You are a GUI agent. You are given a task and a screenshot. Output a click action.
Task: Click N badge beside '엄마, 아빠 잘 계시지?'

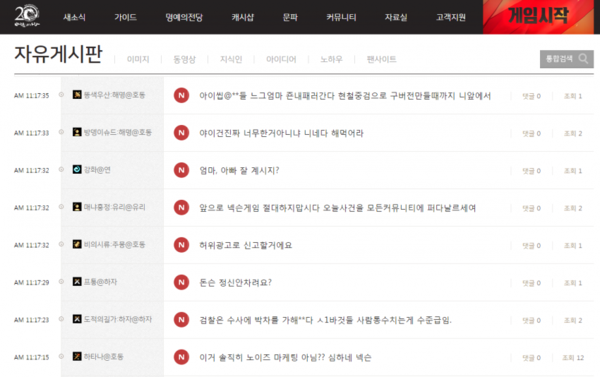pyautogui.click(x=181, y=170)
